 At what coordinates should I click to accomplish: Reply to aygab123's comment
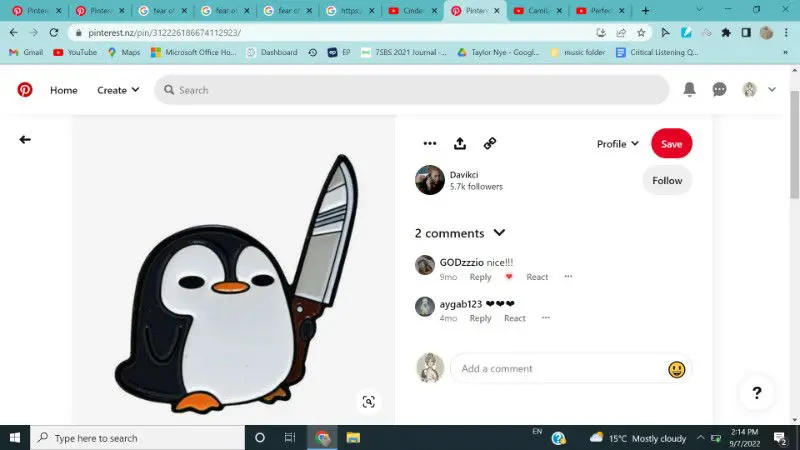point(480,318)
